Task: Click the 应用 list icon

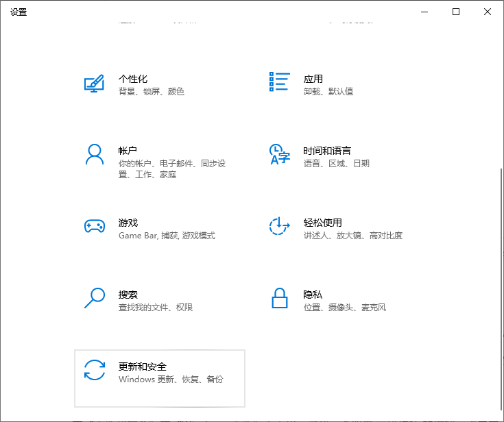Action: [x=279, y=82]
